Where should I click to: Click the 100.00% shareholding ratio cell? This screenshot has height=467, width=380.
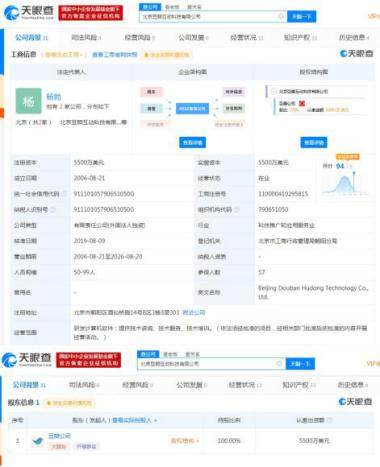click(229, 441)
